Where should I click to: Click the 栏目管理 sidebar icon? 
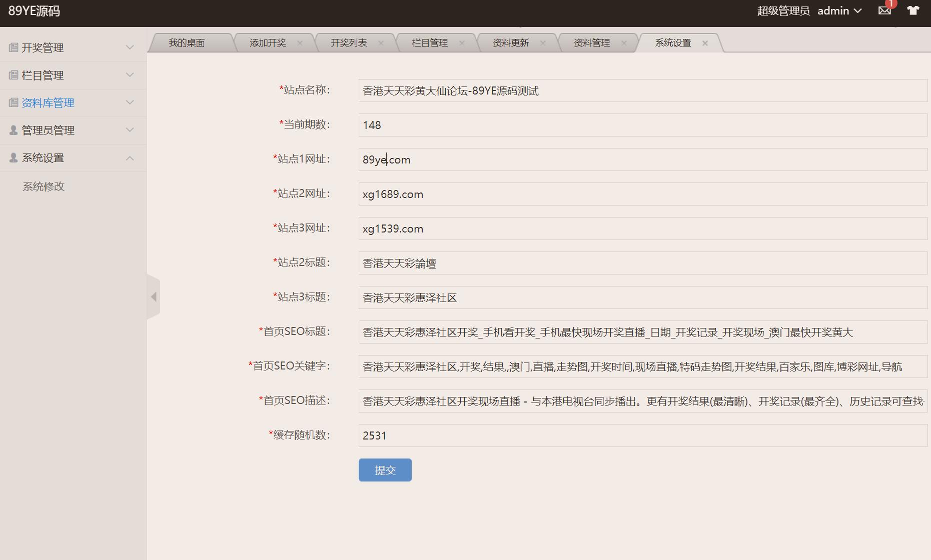click(x=14, y=75)
